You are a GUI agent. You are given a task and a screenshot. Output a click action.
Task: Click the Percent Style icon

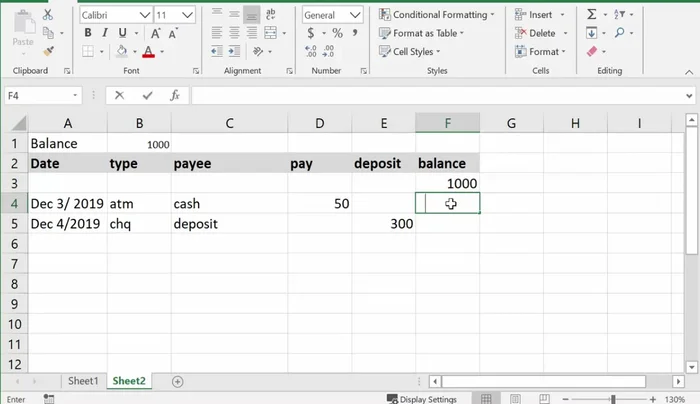click(x=337, y=33)
